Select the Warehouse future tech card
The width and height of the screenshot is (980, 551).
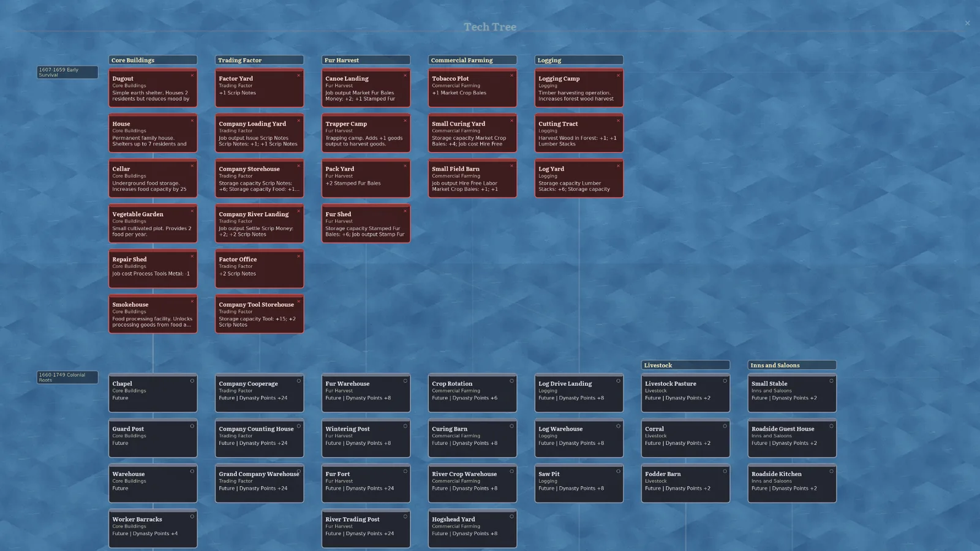pos(153,484)
